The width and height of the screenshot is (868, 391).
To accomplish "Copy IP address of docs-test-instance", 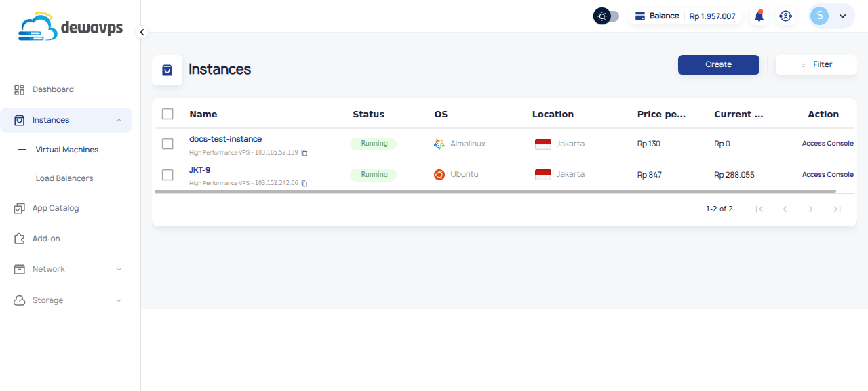I will click(304, 152).
